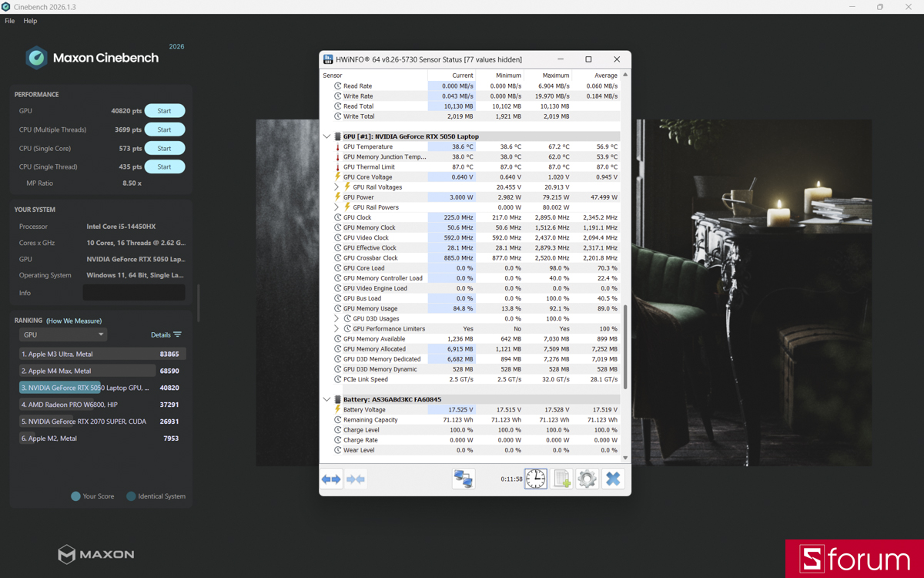Screen dimensions: 924x578
Task: Select AMD Radeon PRO W6800 ranking entry
Action: coord(102,405)
